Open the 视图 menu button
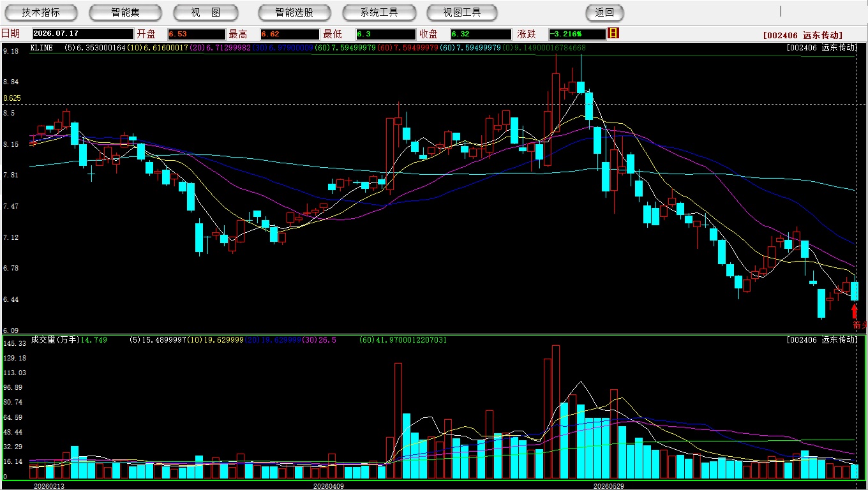The width and height of the screenshot is (868, 490). pyautogui.click(x=206, y=12)
